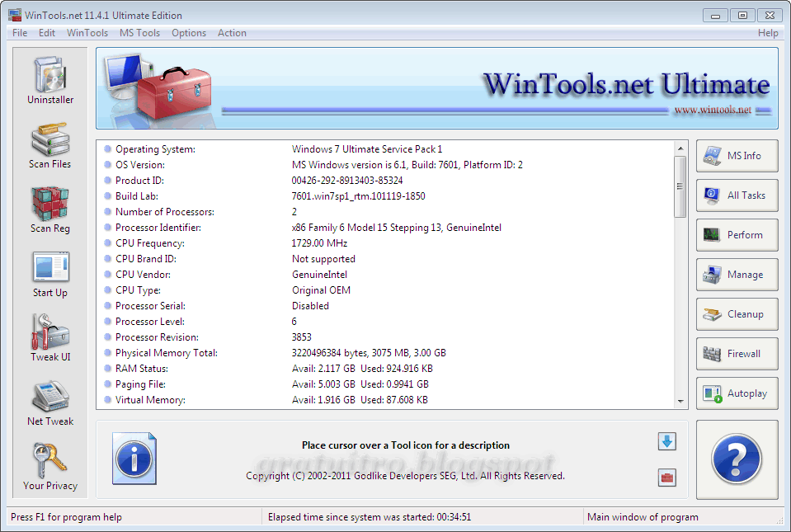
Task: Click the vertical scrollbar thumb in info list
Action: click(x=680, y=186)
